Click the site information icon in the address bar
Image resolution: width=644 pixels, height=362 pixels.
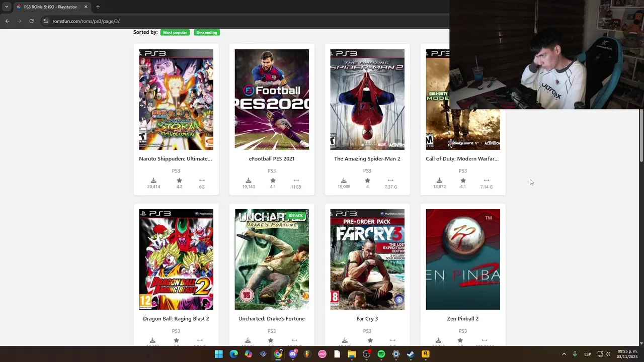pyautogui.click(x=46, y=21)
